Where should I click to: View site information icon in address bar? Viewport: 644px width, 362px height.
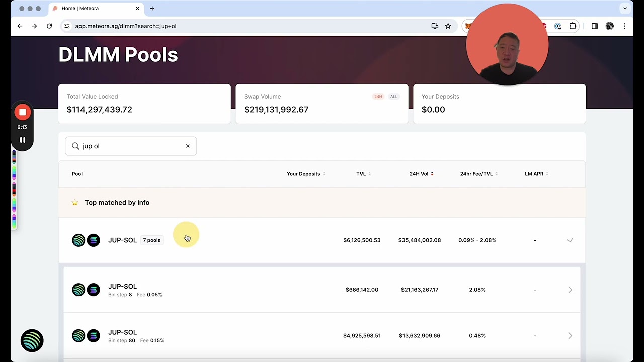pyautogui.click(x=67, y=26)
